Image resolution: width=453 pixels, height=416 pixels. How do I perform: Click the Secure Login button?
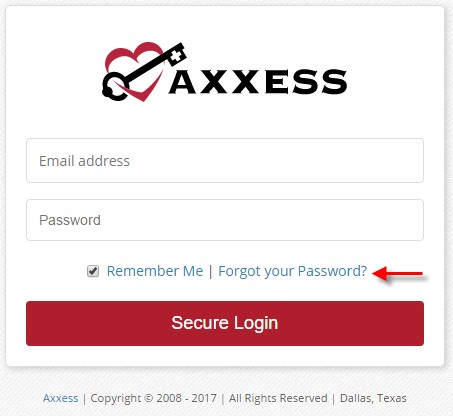225,323
